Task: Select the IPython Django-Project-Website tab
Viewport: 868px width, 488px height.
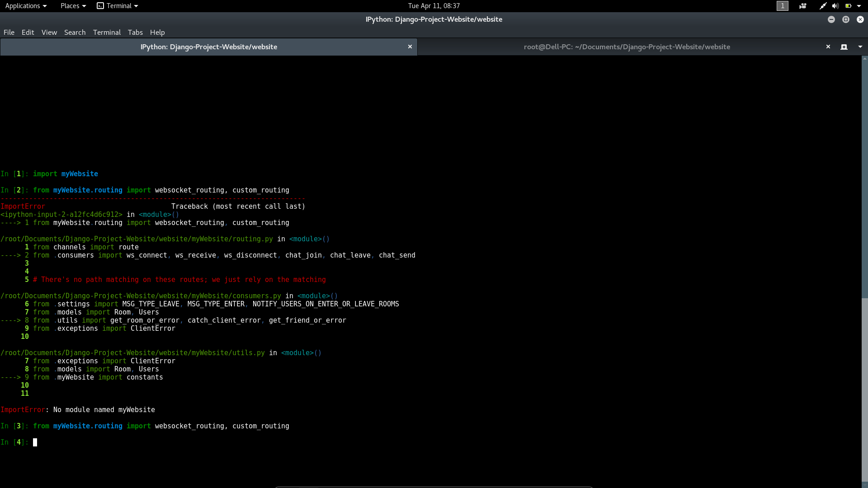Action: pos(208,47)
